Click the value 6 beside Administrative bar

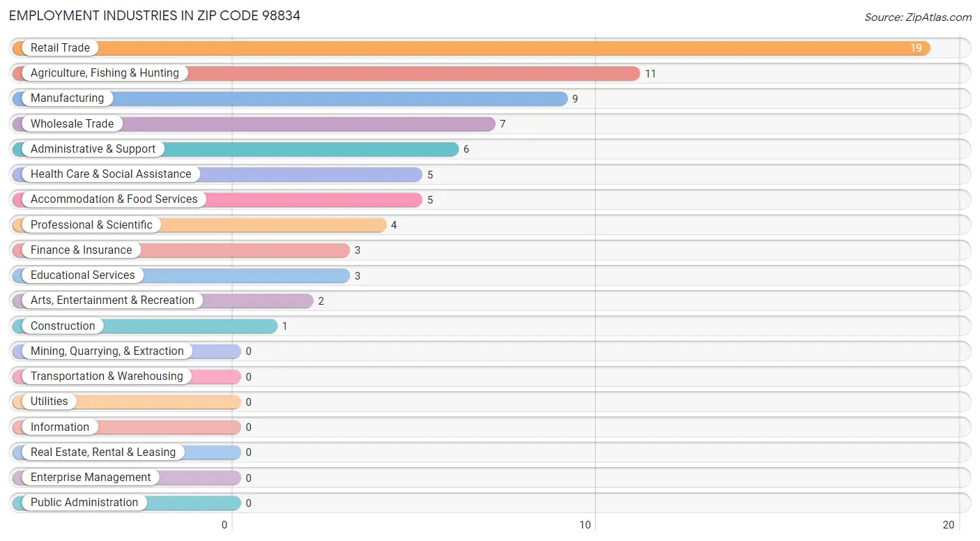(x=466, y=150)
